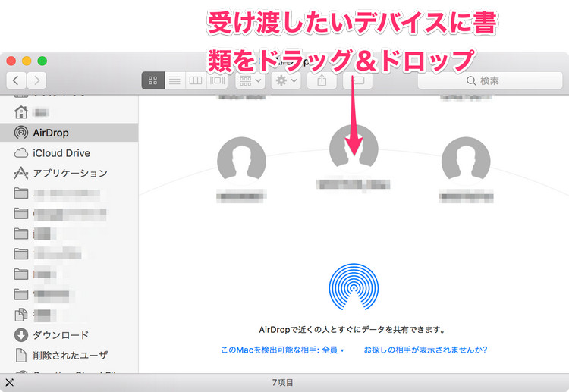Image resolution: width=569 pixels, height=392 pixels.
Task: Click the AirDropで近くの人とすぐにデータを共有できます text
Action: (352, 330)
